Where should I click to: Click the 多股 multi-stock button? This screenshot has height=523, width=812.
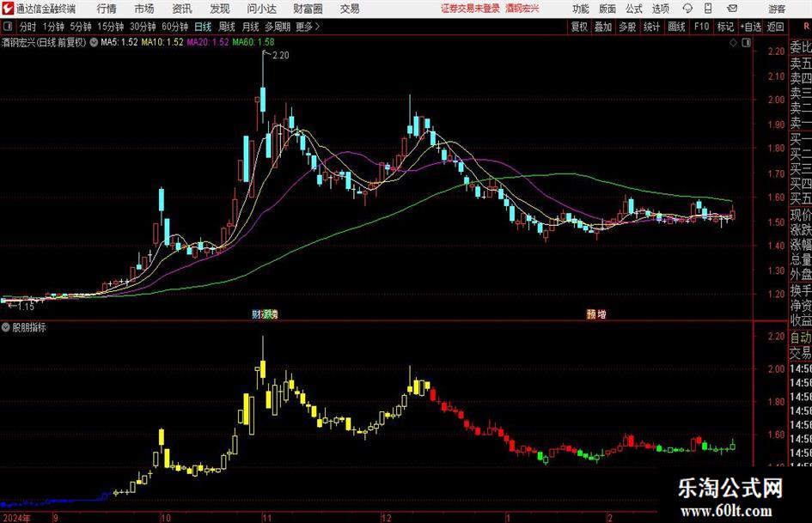point(627,27)
